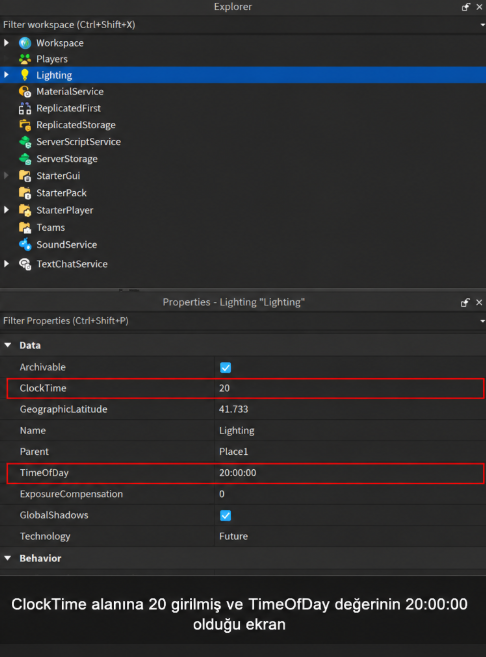Click the Teams folder icon

click(25, 228)
